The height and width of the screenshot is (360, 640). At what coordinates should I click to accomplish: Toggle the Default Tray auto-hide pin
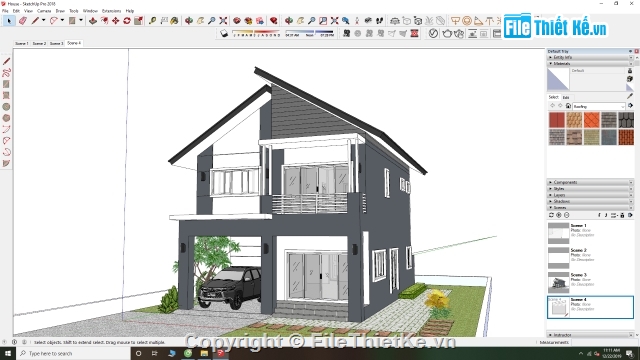(x=630, y=51)
